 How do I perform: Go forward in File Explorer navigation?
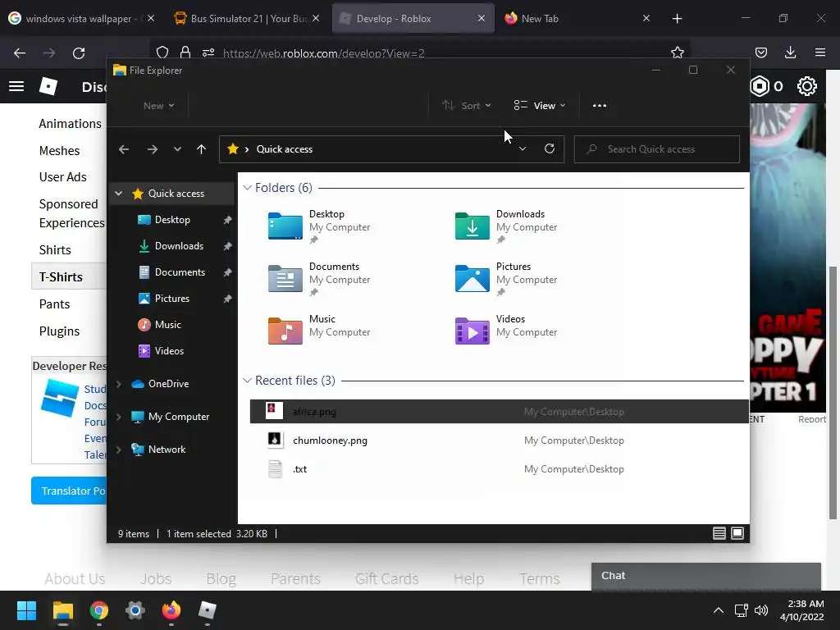click(152, 149)
